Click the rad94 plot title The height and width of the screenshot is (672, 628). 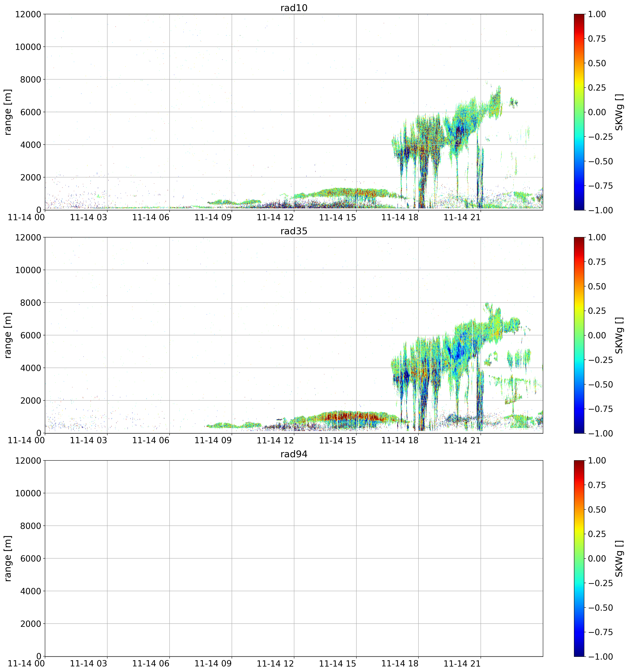(294, 454)
